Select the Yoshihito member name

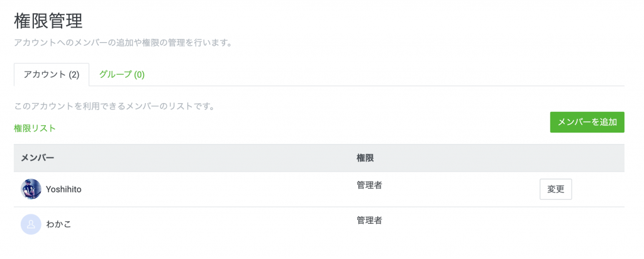pos(64,190)
